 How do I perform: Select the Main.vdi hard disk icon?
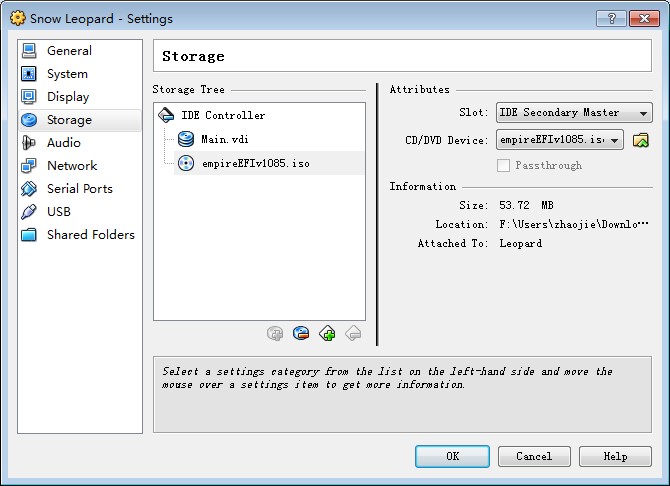(186, 139)
